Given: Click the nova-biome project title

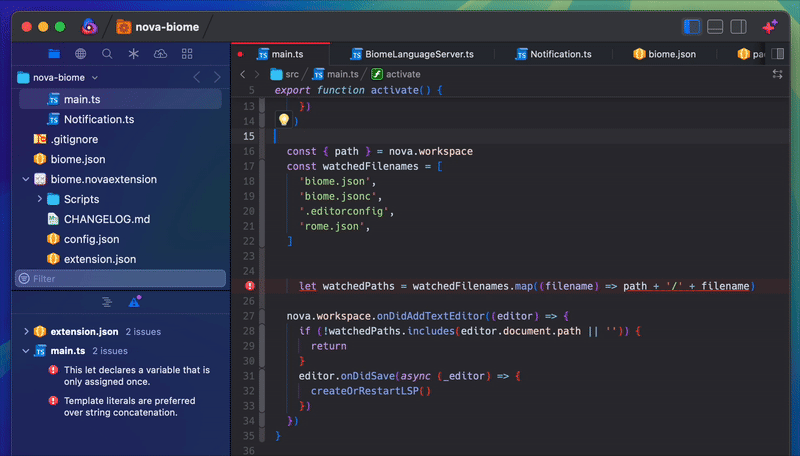Looking at the screenshot, I should 167,27.
